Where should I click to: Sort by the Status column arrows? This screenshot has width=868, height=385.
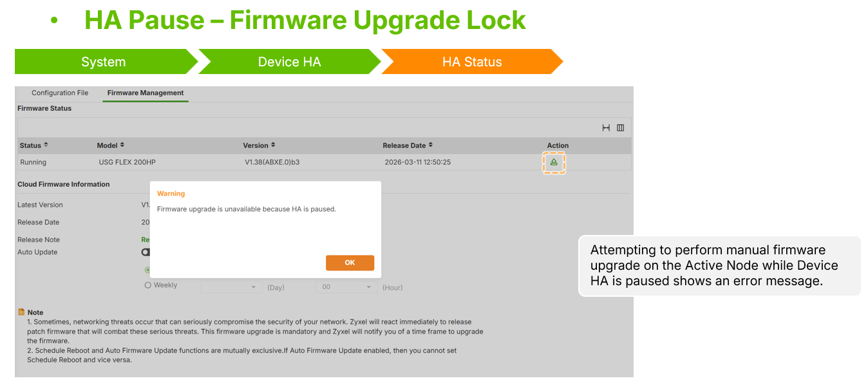pos(46,146)
